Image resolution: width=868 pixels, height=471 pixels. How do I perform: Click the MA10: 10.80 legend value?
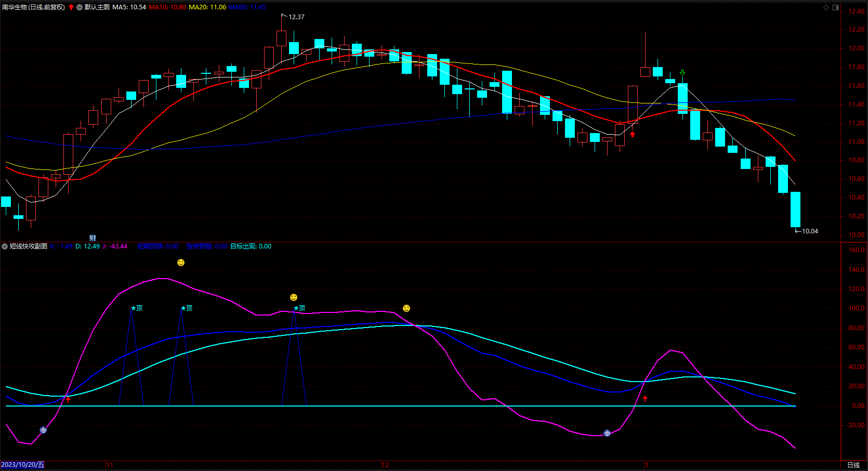click(167, 7)
